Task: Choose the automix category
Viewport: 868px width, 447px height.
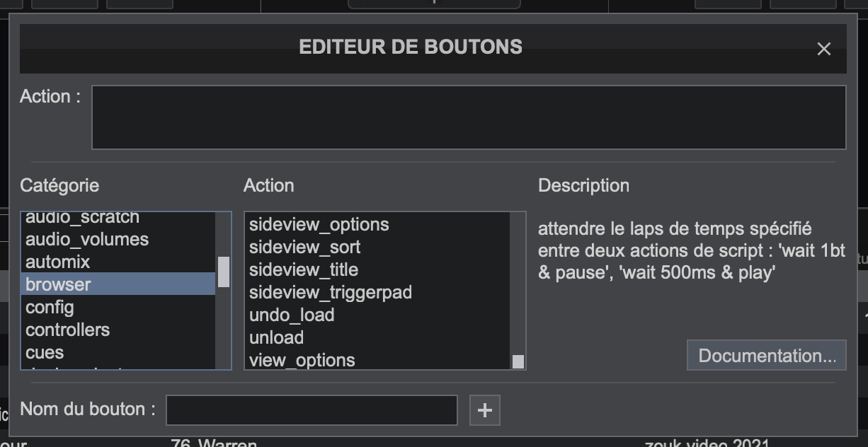Action: click(x=58, y=262)
